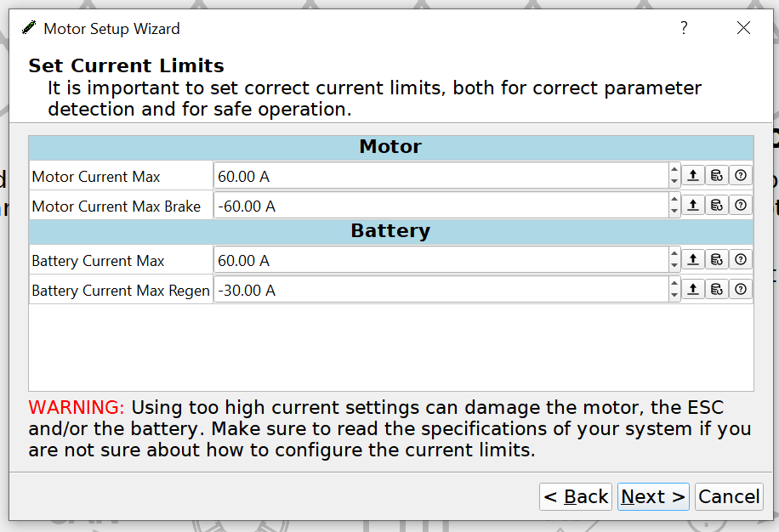
Task: Click the database default icon for Battery Current Max
Action: 717,259
